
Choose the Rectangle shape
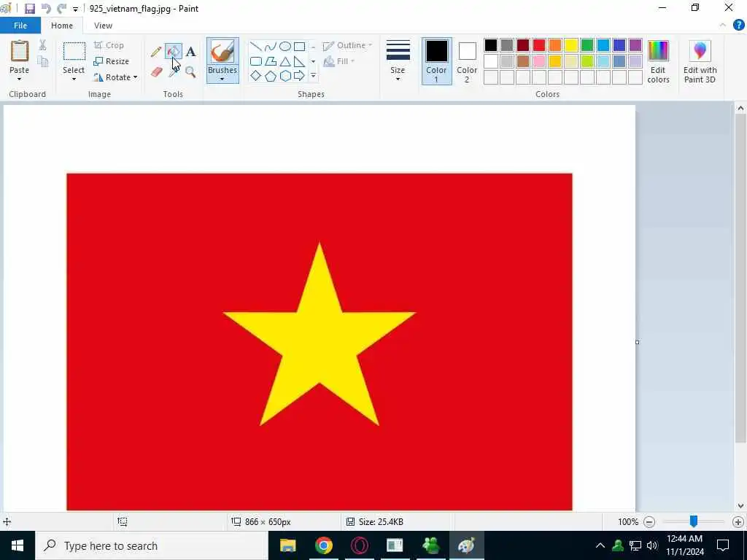pyautogui.click(x=299, y=46)
